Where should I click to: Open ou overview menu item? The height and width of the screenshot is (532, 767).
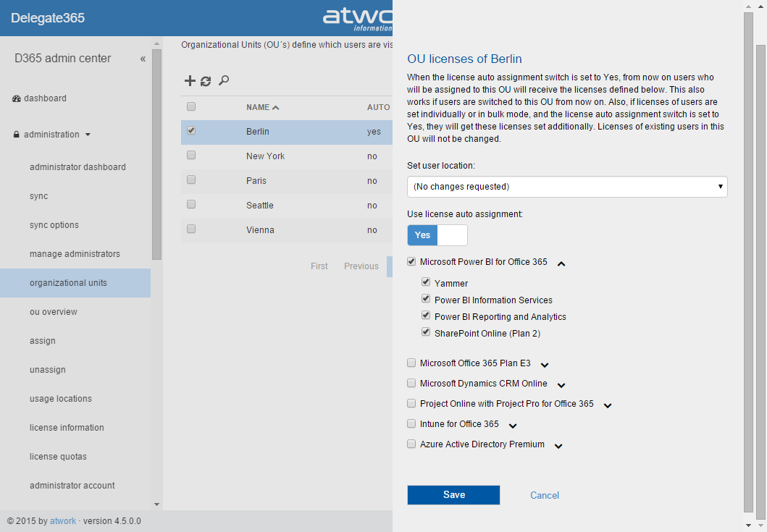(x=54, y=312)
